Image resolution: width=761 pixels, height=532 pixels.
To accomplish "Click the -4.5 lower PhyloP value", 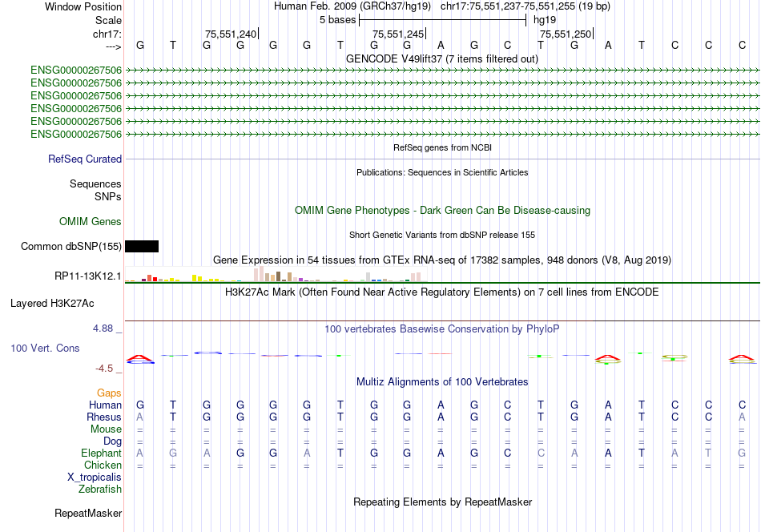I will [x=104, y=369].
